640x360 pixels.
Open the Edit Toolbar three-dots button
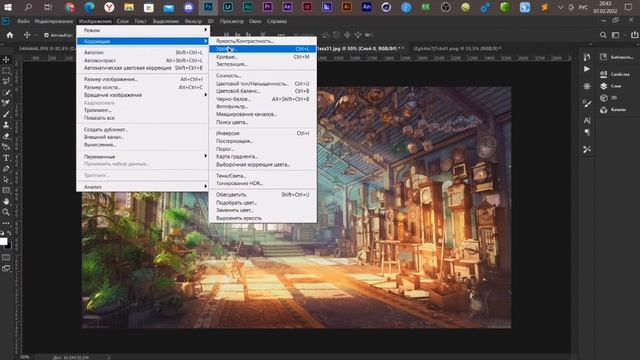(6, 223)
